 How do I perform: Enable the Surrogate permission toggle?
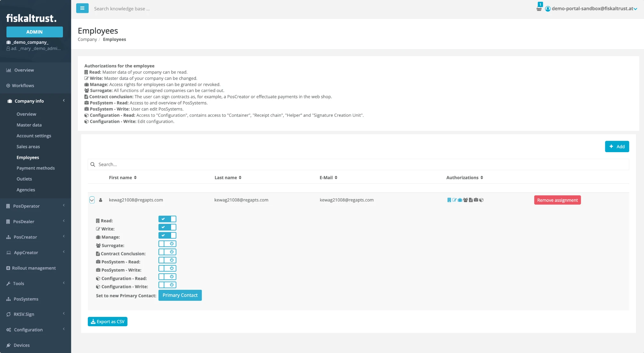coord(167,244)
